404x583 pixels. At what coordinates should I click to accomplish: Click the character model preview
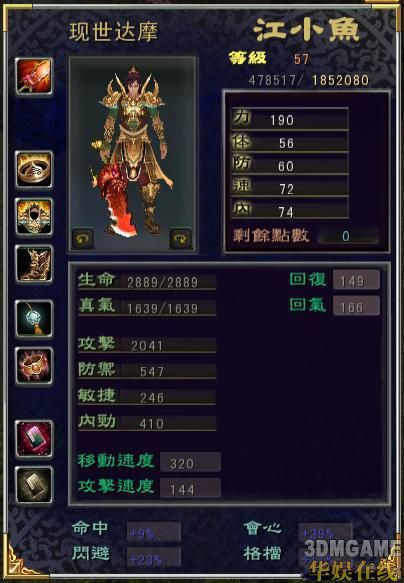point(133,155)
